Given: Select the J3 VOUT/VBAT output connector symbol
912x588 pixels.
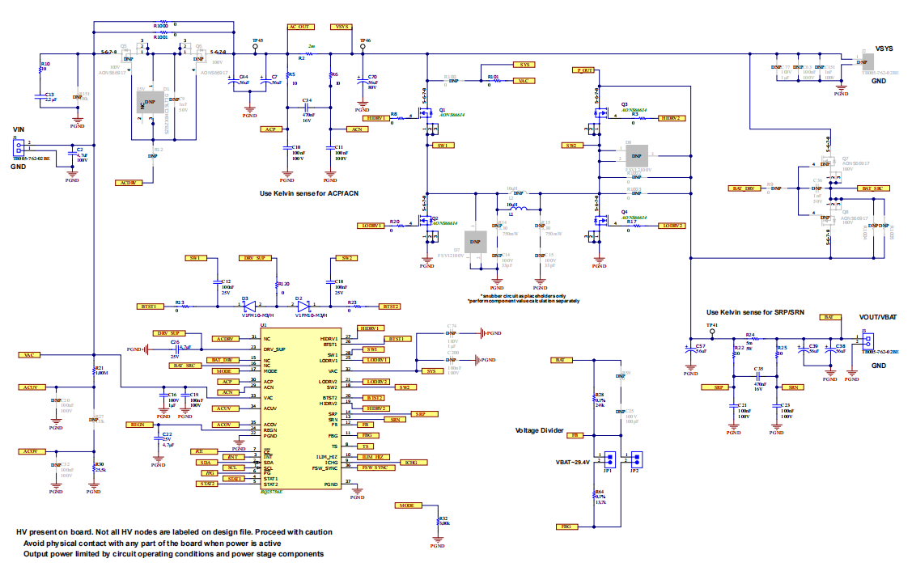Looking at the screenshot, I should (868, 341).
